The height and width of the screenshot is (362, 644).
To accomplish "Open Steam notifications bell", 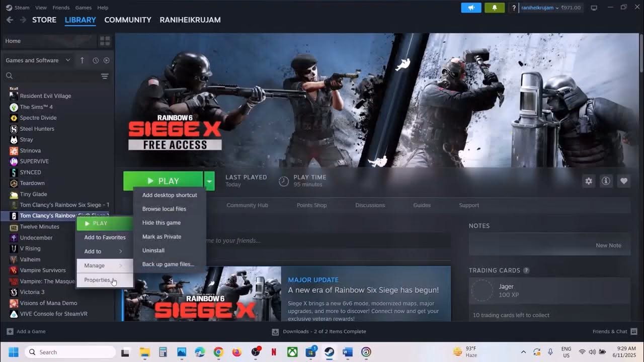I will [x=495, y=8].
